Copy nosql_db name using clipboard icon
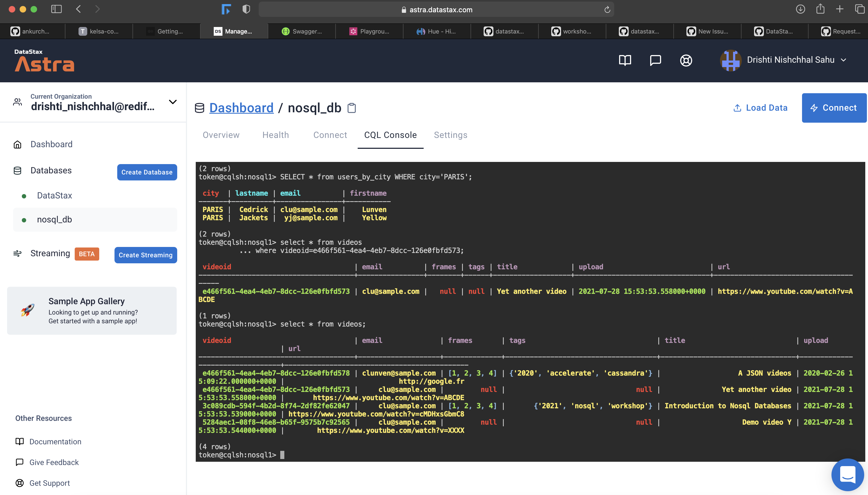The width and height of the screenshot is (868, 495). click(x=352, y=108)
